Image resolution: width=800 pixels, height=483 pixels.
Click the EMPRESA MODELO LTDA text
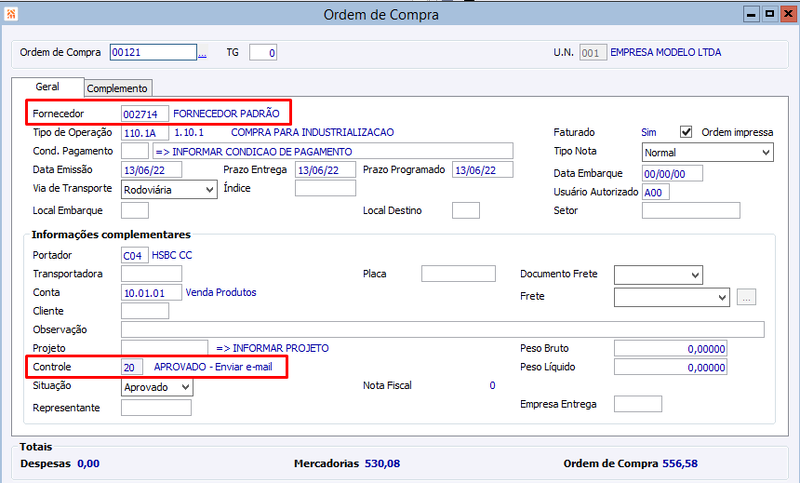(666, 53)
